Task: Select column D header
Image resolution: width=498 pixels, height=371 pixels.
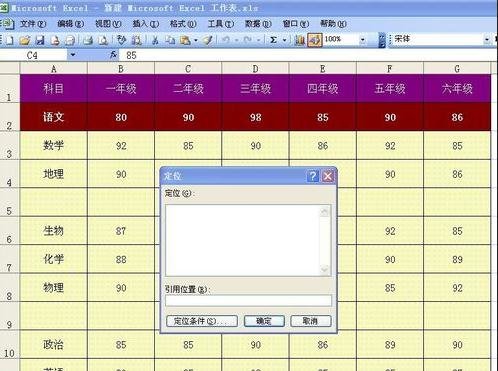Action: click(x=255, y=69)
